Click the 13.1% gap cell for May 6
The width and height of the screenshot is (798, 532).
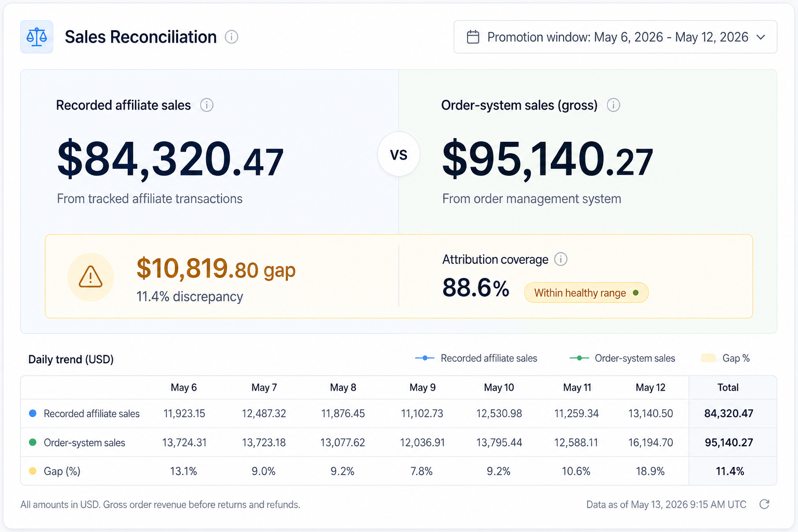(x=184, y=471)
